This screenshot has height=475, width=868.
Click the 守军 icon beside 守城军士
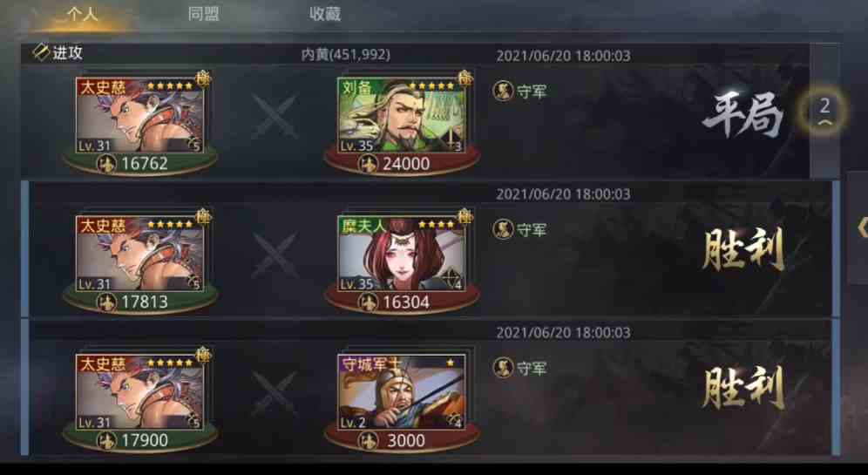coord(503,368)
